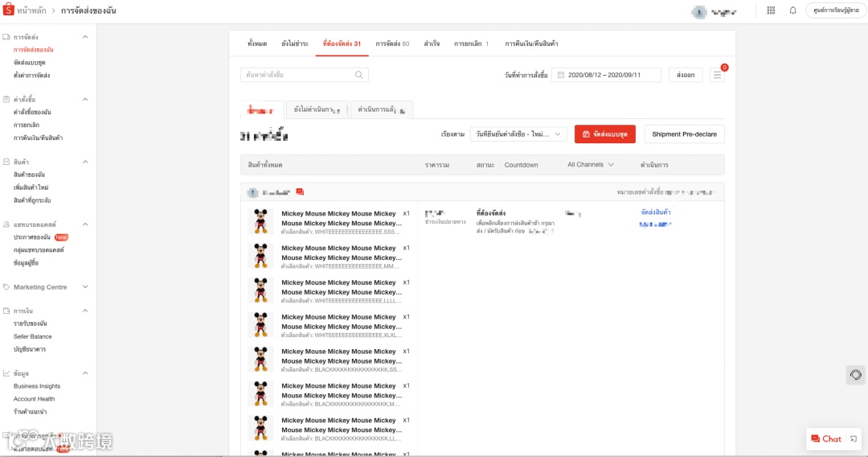Click the Shopee logo icon
This screenshot has width=868, height=457.
(8, 10)
